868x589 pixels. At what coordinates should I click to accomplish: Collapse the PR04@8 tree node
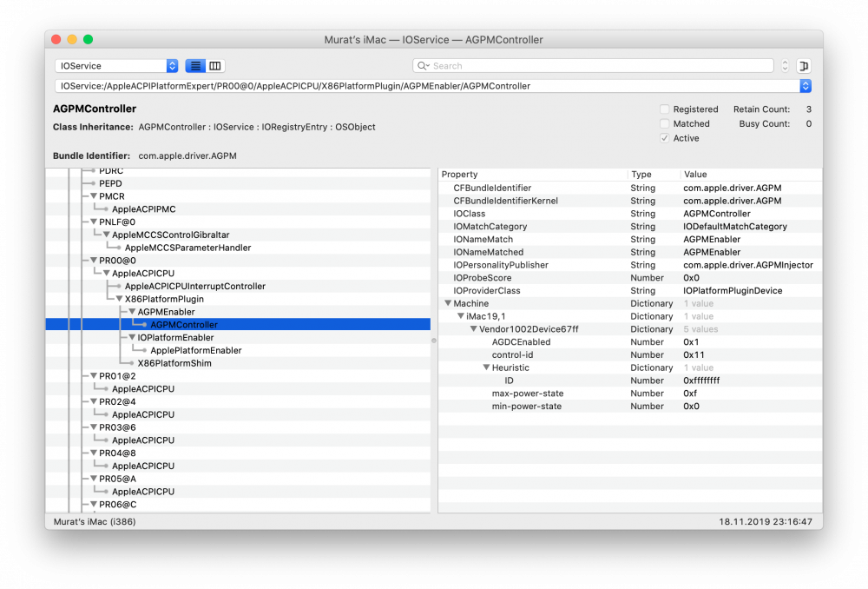pyautogui.click(x=94, y=453)
